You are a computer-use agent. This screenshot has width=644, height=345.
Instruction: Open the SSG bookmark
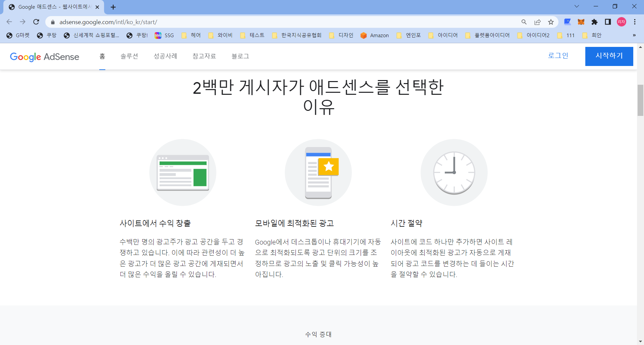pyautogui.click(x=164, y=35)
